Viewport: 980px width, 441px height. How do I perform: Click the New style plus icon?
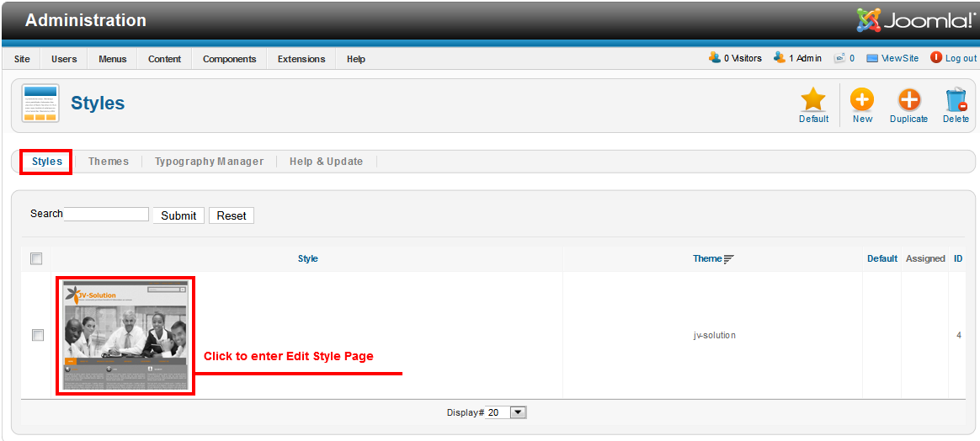click(x=862, y=99)
